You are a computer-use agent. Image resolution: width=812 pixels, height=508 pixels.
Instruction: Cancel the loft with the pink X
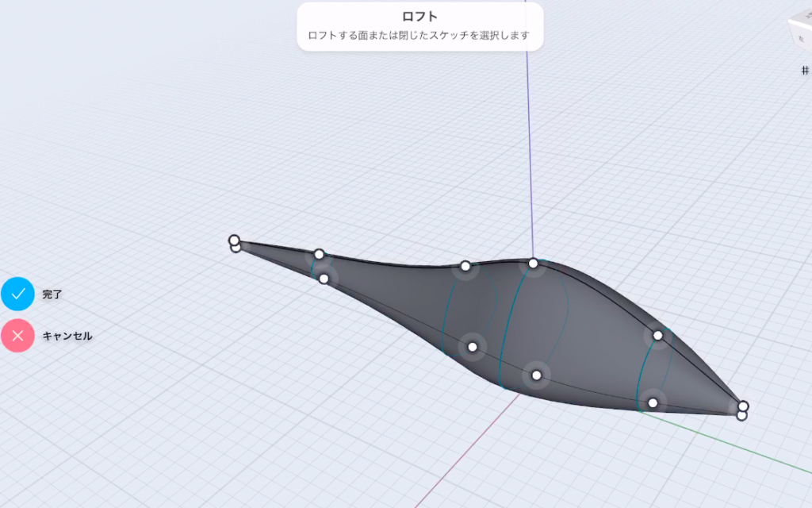click(17, 336)
